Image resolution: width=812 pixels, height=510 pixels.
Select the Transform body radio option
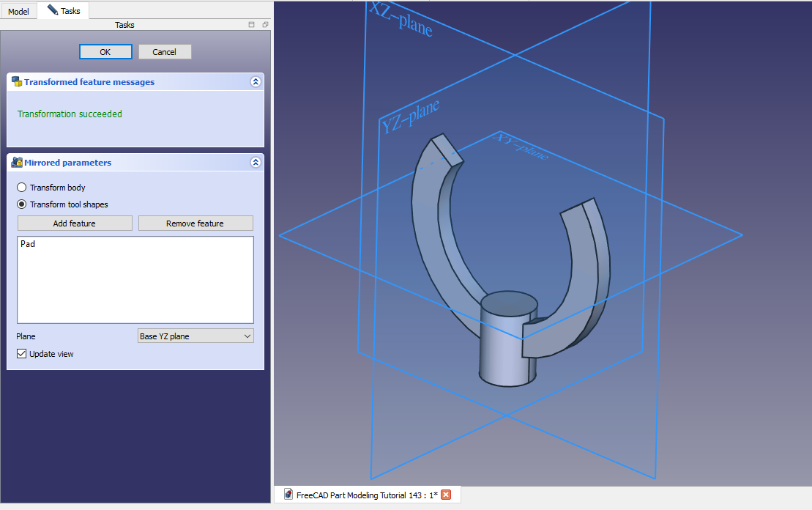(22, 188)
